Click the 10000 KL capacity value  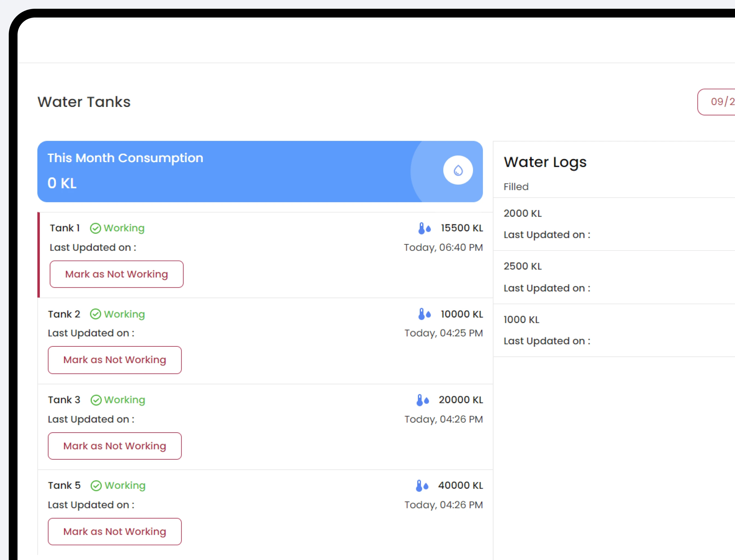[462, 314]
